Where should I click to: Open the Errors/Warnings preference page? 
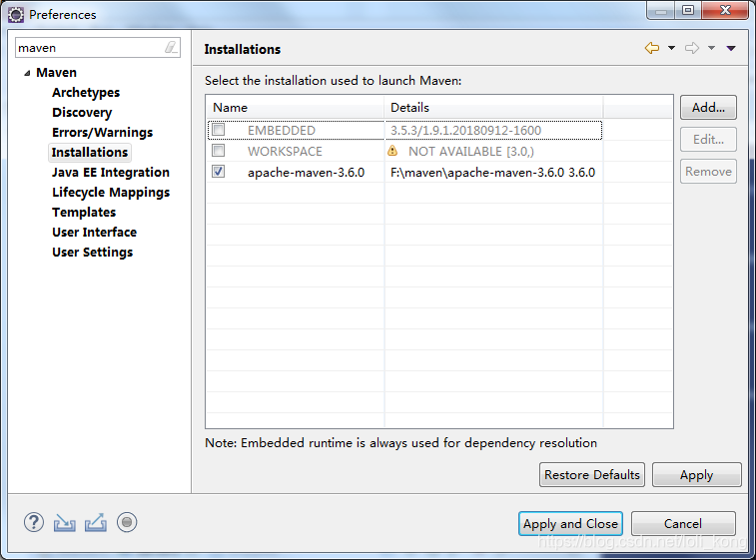tap(102, 132)
